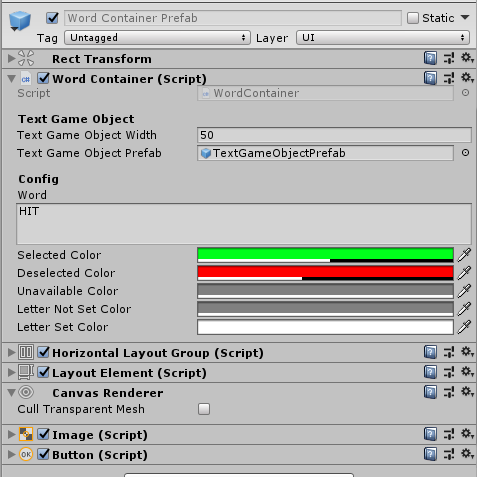The image size is (477, 477).
Task: Disable the Word Container script checkbox
Action: tap(43, 78)
